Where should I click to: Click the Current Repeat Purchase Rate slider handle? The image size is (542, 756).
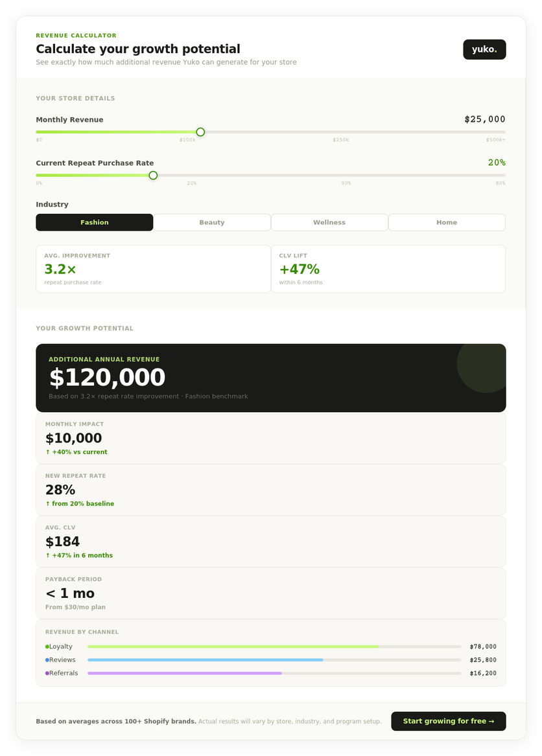click(x=153, y=175)
